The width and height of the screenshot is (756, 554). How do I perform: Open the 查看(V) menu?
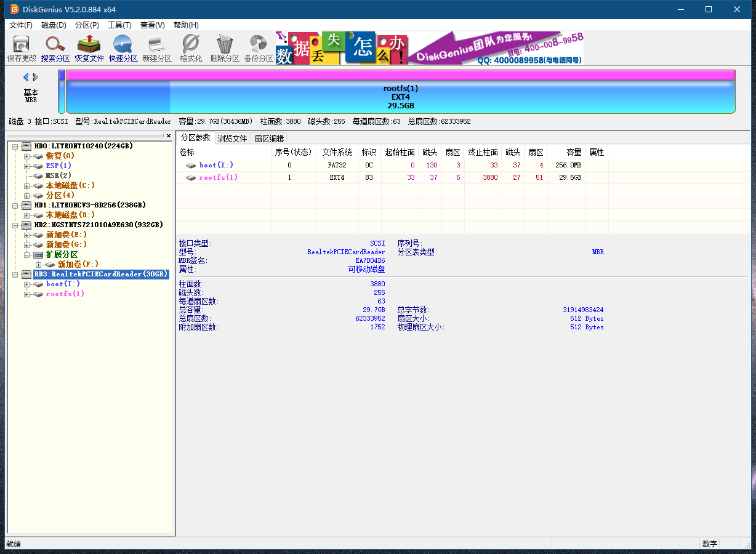point(153,25)
